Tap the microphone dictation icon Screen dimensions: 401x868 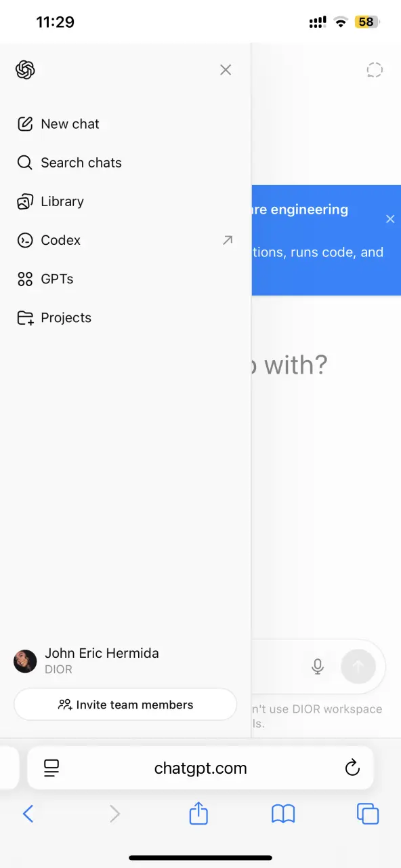[x=318, y=667]
